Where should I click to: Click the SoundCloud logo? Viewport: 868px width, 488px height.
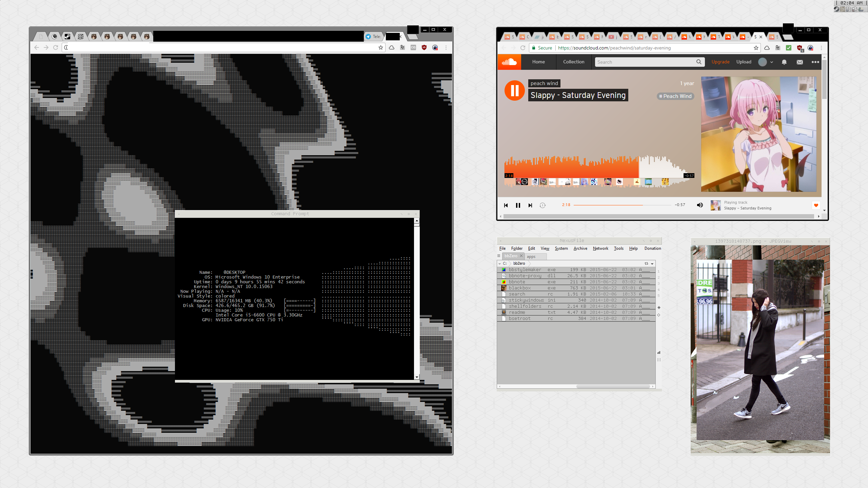pos(509,62)
